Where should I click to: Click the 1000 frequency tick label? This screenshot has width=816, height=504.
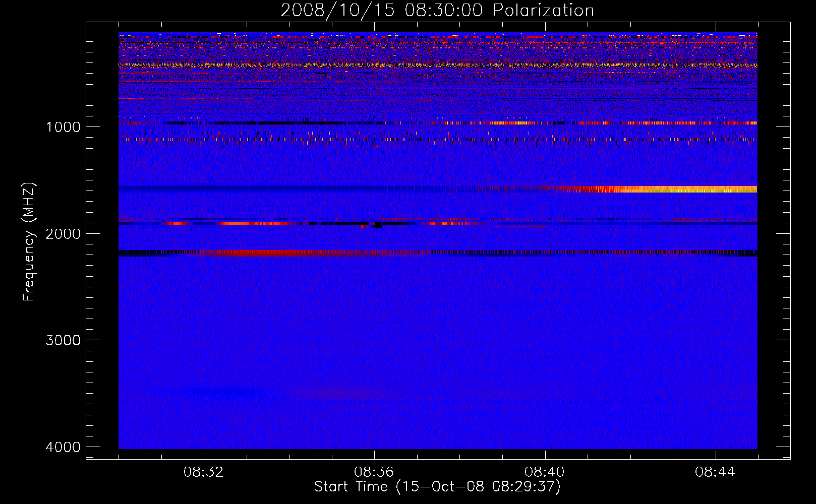[x=63, y=127]
